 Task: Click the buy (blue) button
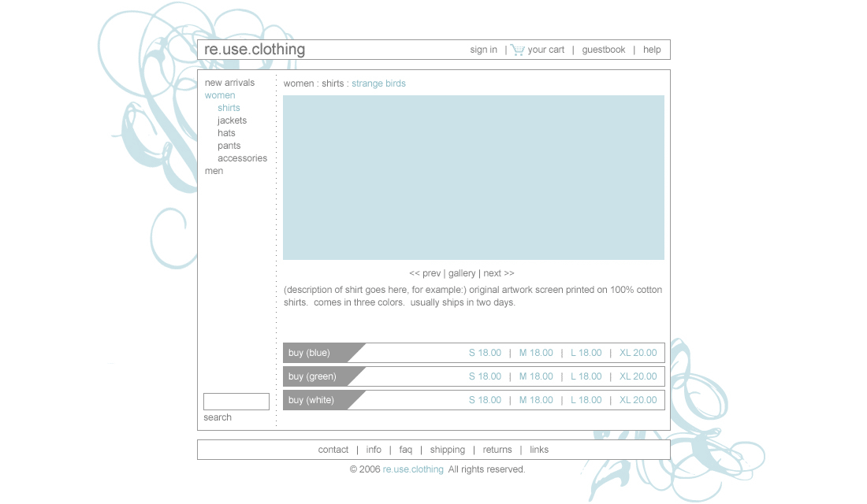point(310,353)
